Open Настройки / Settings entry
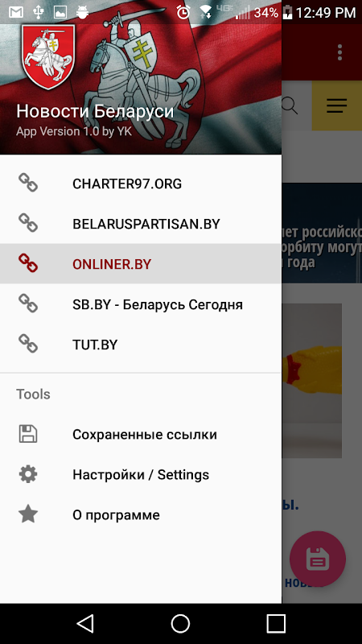This screenshot has width=362, height=644. tap(141, 474)
